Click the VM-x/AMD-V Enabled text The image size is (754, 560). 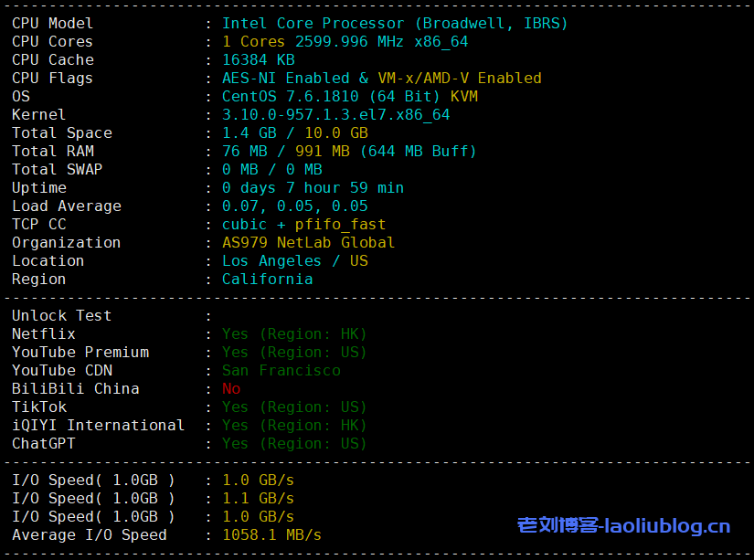[459, 79]
